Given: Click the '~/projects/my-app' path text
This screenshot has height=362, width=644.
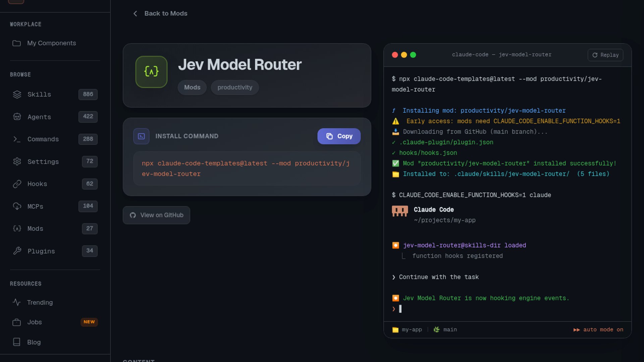Looking at the screenshot, I should pos(444,220).
